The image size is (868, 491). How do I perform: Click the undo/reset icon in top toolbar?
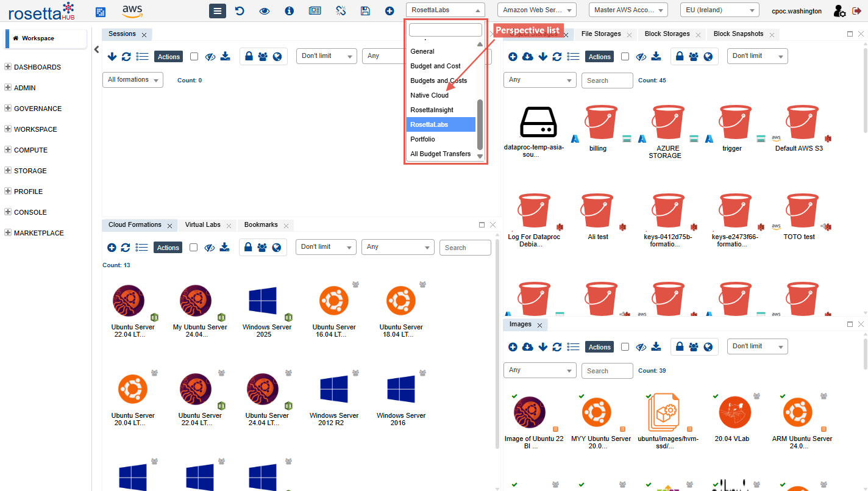pyautogui.click(x=240, y=11)
